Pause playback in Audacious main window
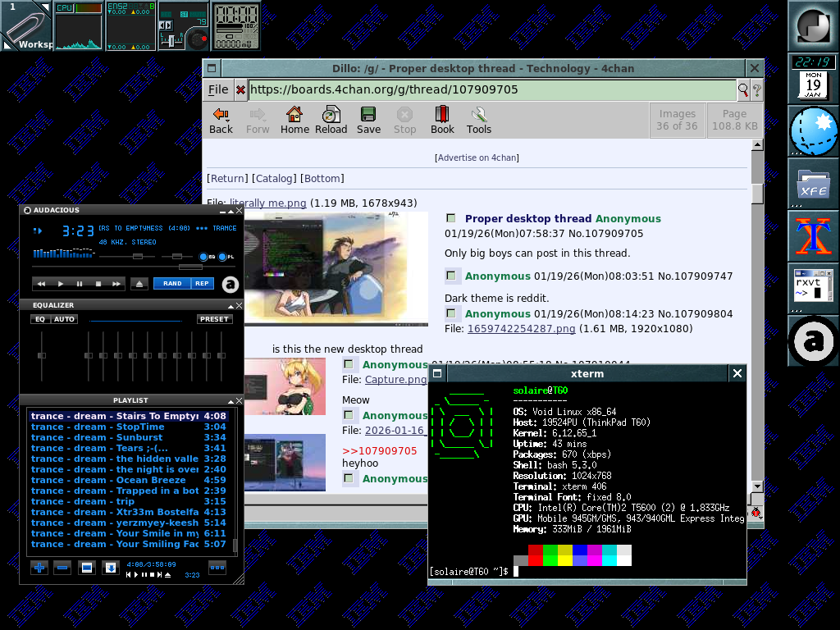This screenshot has height=630, width=840. tap(80, 284)
